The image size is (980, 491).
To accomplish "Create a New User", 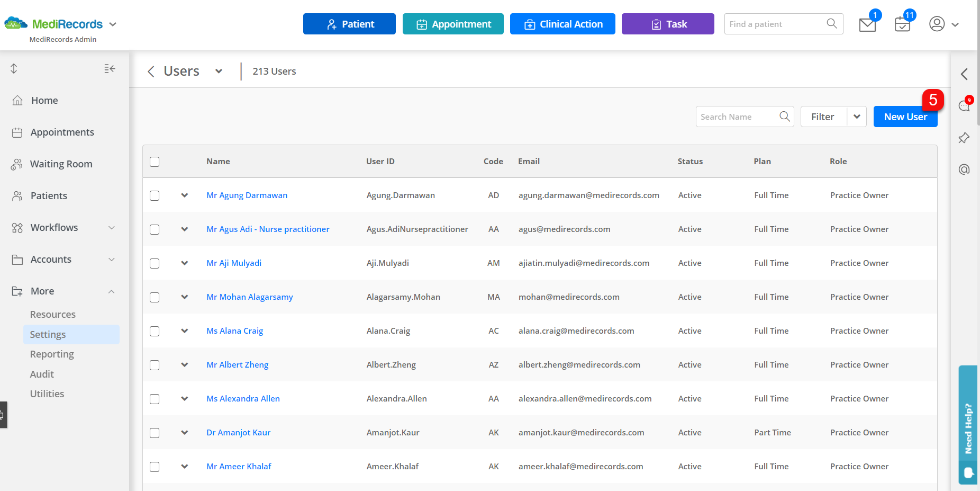I will click(905, 117).
